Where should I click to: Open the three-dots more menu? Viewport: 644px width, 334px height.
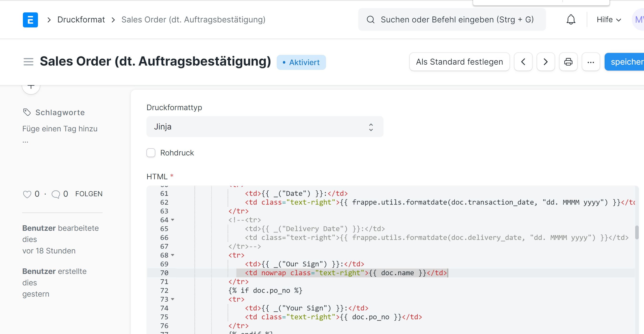pyautogui.click(x=591, y=62)
